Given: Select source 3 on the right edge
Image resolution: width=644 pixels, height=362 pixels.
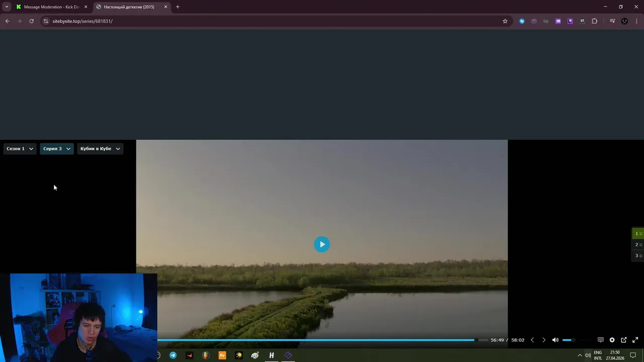Looking at the screenshot, I should [638, 255].
